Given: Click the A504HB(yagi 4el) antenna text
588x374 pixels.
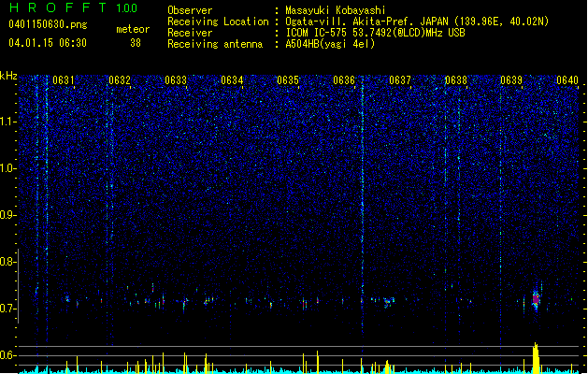Looking at the screenshot, I should pos(330,44).
